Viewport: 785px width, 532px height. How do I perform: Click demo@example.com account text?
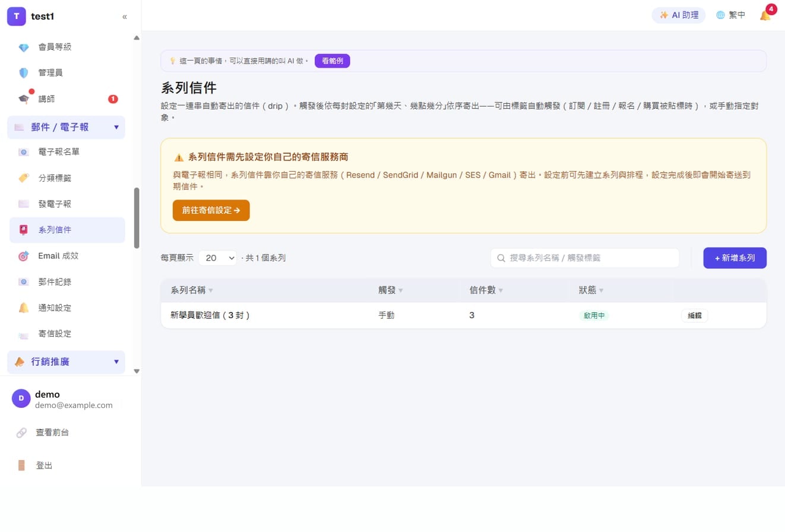pyautogui.click(x=74, y=406)
